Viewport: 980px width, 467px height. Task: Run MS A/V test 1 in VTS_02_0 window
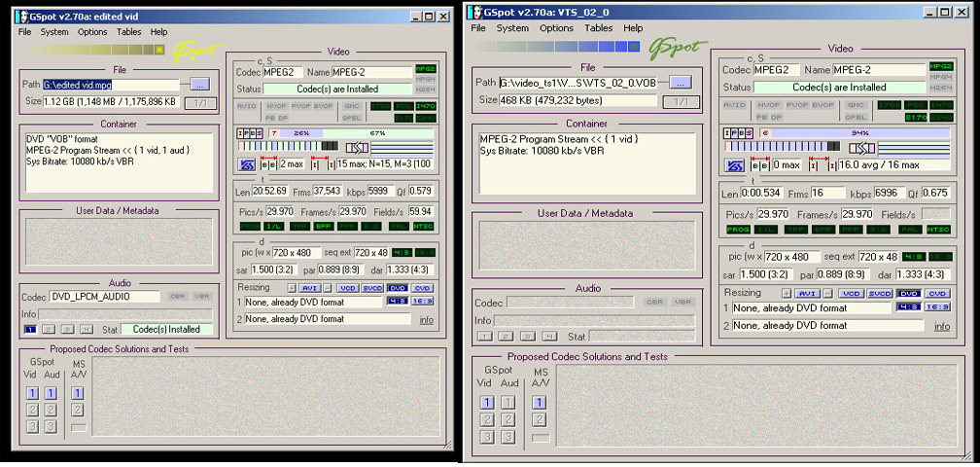(x=540, y=402)
